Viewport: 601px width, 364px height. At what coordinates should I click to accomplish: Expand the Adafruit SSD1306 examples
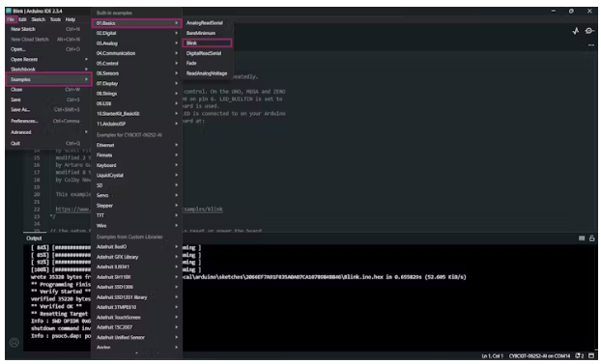click(137, 288)
